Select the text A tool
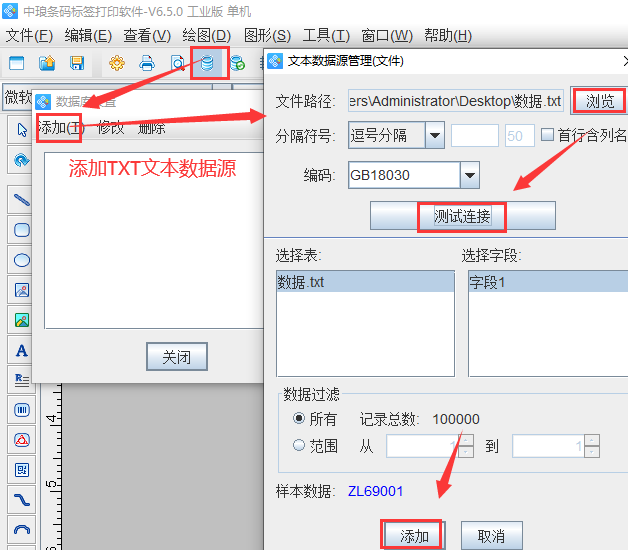The width and height of the screenshot is (628, 550). (22, 351)
